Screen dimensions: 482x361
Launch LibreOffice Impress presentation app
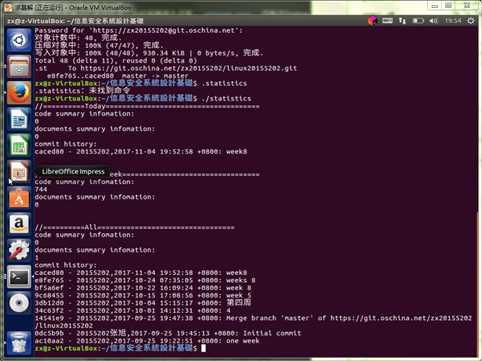point(19,172)
